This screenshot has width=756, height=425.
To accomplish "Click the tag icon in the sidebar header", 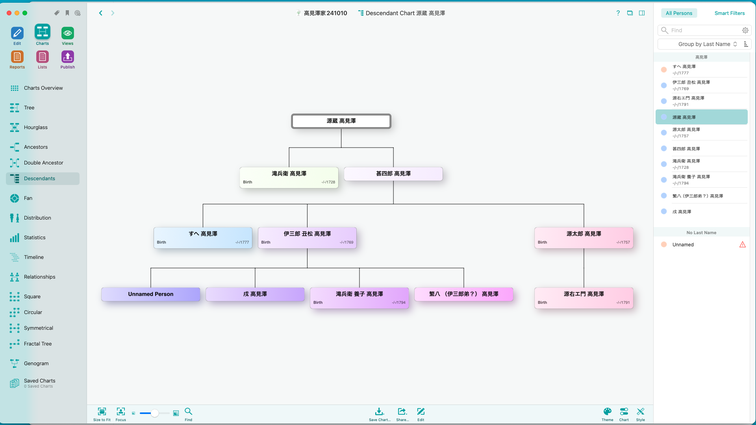I will tap(57, 13).
